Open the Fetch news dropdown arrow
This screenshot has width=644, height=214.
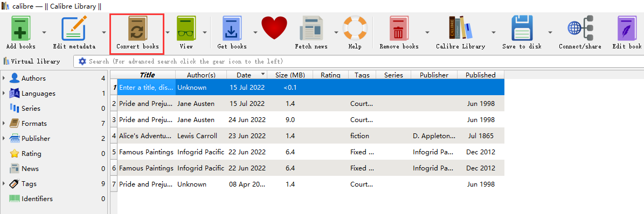[x=336, y=32]
